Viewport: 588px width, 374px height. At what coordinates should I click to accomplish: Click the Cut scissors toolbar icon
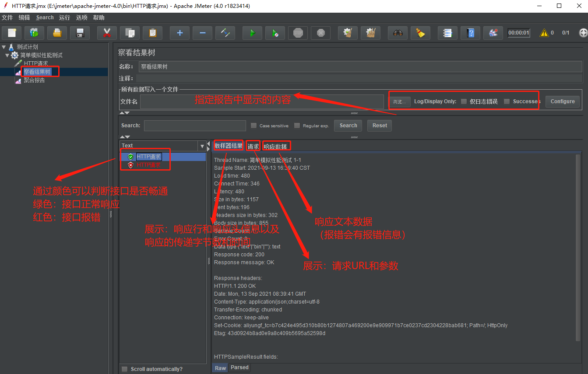click(107, 33)
